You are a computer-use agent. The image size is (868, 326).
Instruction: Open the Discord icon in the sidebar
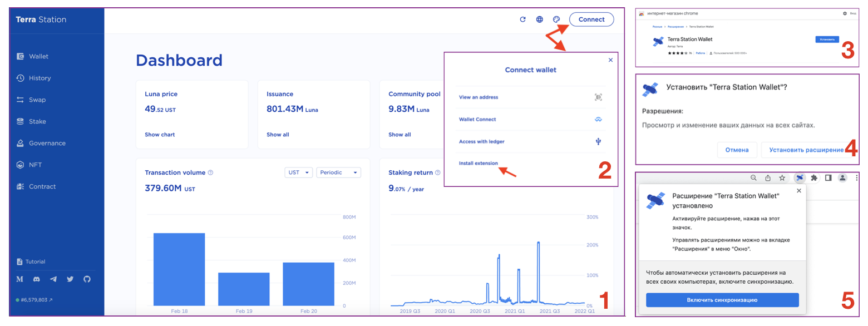37,279
